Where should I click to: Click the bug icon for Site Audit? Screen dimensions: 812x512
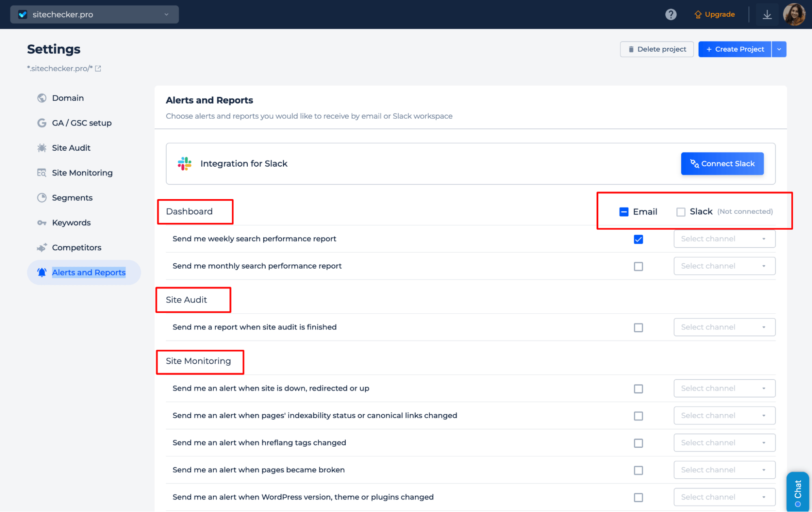click(42, 148)
